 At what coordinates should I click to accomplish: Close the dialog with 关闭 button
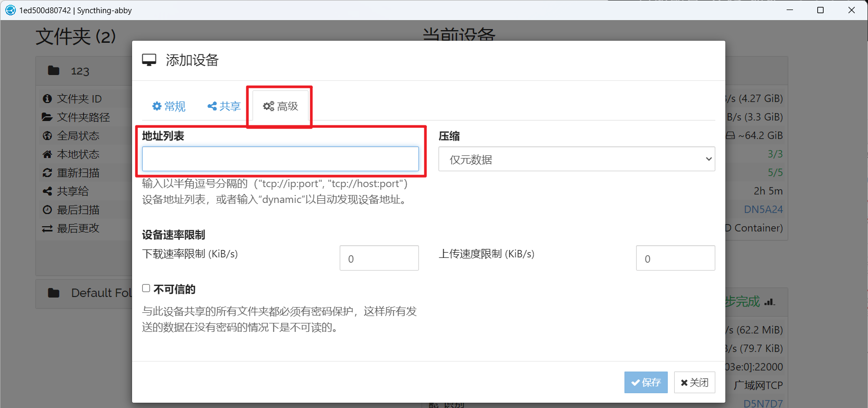tap(695, 382)
